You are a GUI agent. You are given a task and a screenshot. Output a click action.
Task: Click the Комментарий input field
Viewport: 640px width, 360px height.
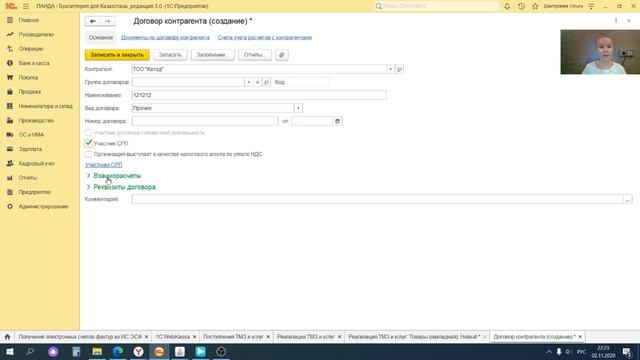point(377,199)
